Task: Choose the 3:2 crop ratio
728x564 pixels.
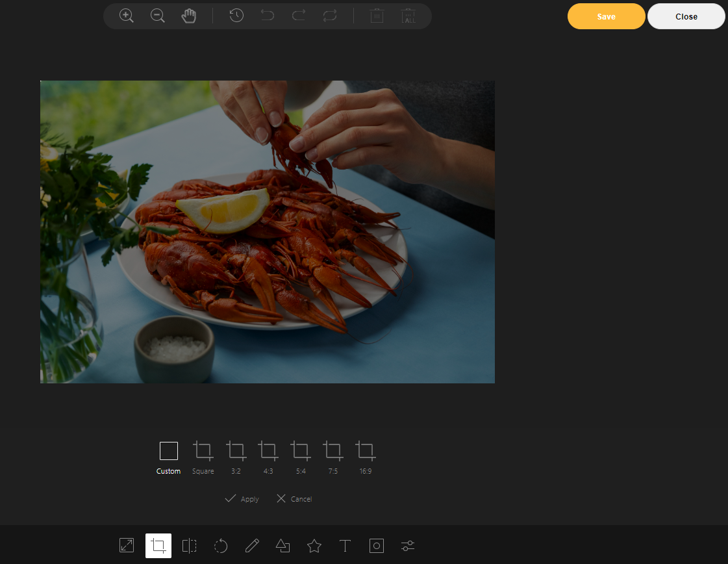Action: click(x=236, y=458)
